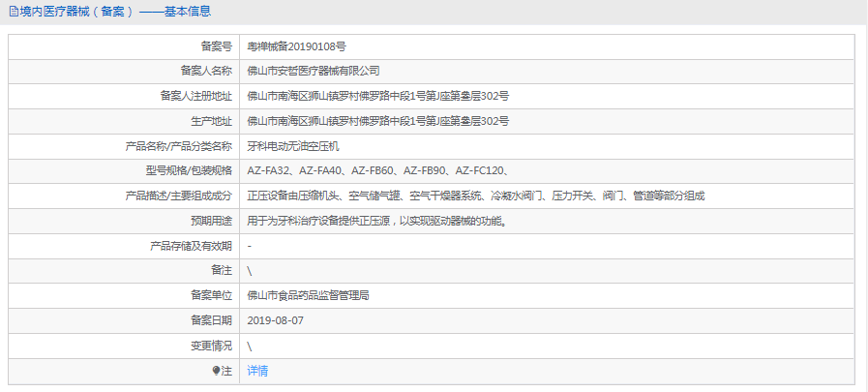This screenshot has height=392, width=868.
Task: Click the 备注 row label
Action: point(222,271)
